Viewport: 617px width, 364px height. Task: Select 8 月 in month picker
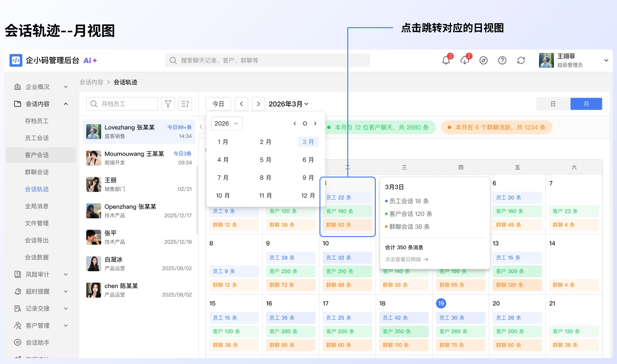click(x=265, y=178)
